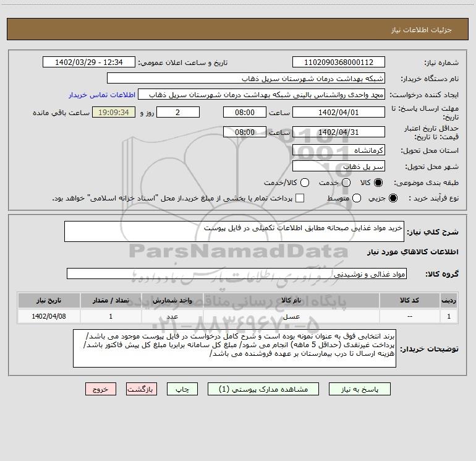Click the request creator field مجد واحدی
Viewport: 476px width, 461px height.
[261, 95]
